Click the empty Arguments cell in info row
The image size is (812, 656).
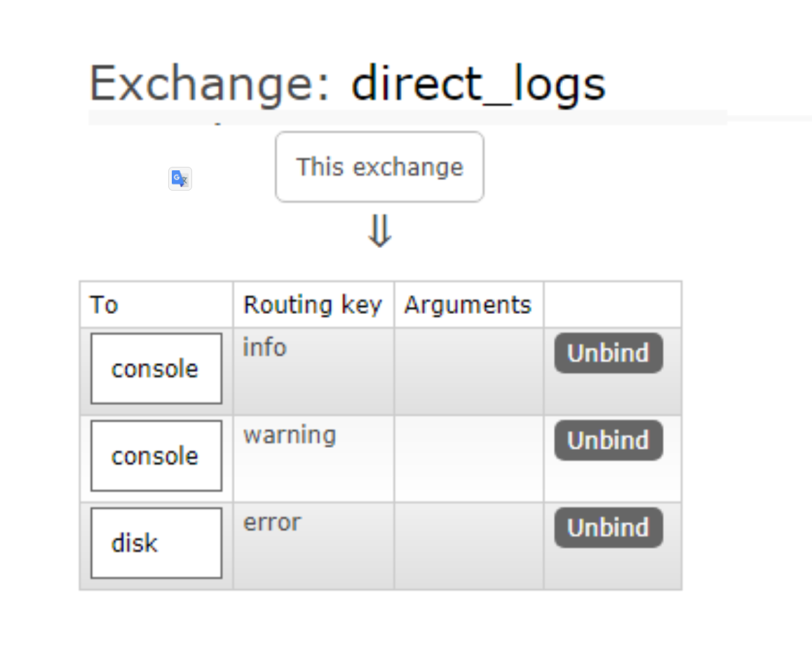[468, 371]
